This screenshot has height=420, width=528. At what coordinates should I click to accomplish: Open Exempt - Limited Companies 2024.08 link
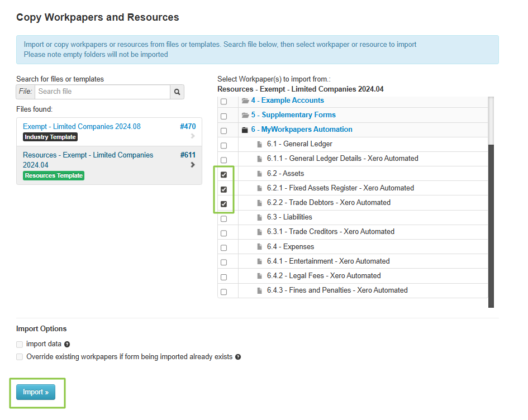82,127
